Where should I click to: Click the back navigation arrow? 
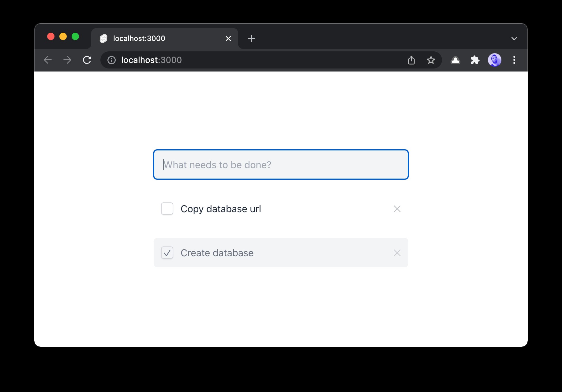click(48, 60)
